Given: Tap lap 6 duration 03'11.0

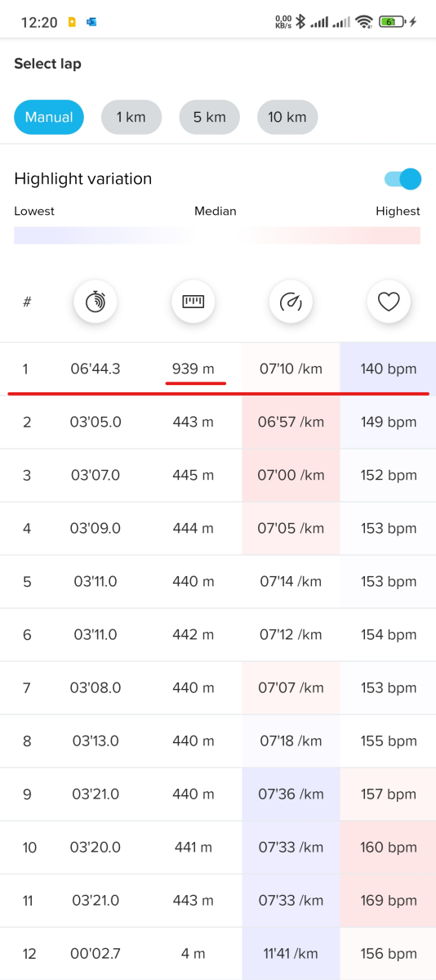Looking at the screenshot, I should [x=96, y=635].
